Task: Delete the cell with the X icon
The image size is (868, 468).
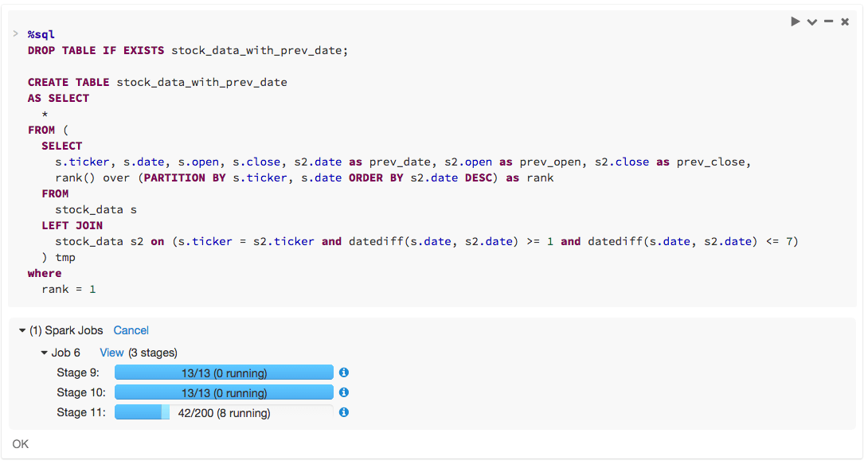Action: pyautogui.click(x=845, y=21)
